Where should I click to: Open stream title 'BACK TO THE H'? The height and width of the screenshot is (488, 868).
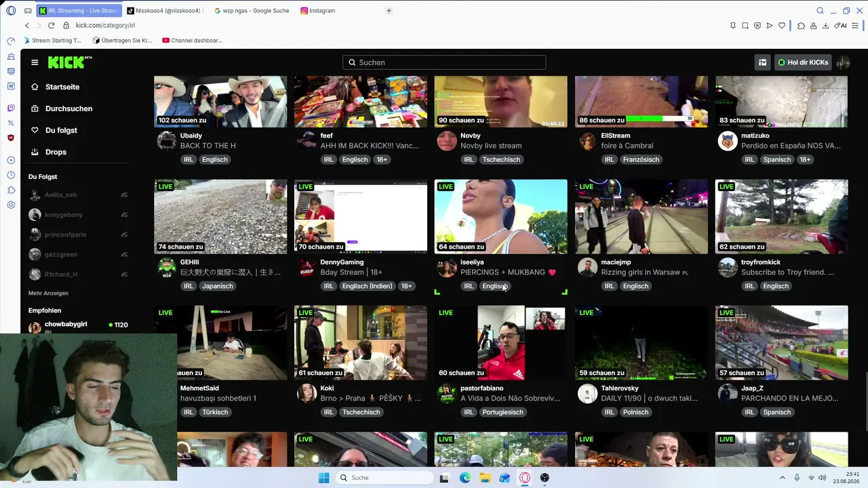point(208,146)
